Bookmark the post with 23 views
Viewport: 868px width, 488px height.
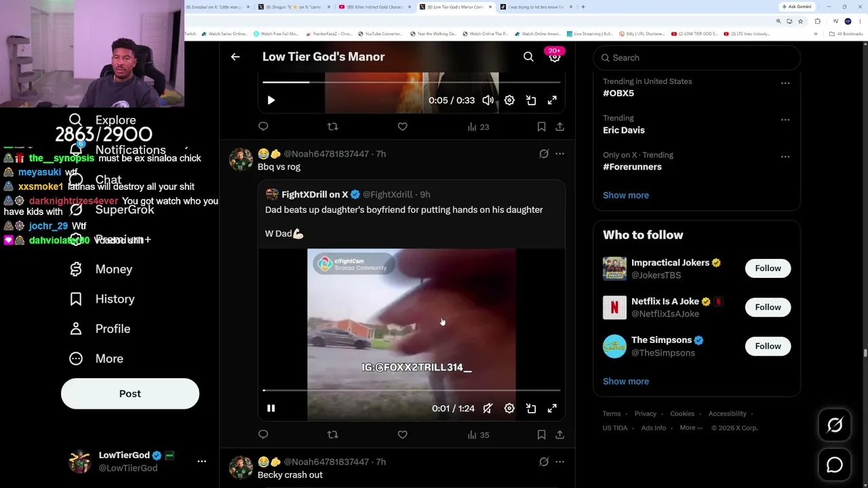tap(541, 127)
